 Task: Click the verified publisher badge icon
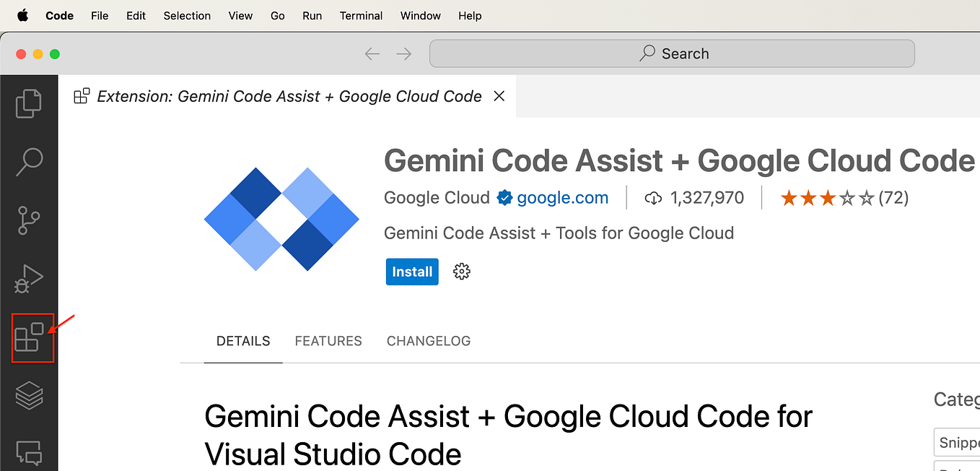(504, 198)
